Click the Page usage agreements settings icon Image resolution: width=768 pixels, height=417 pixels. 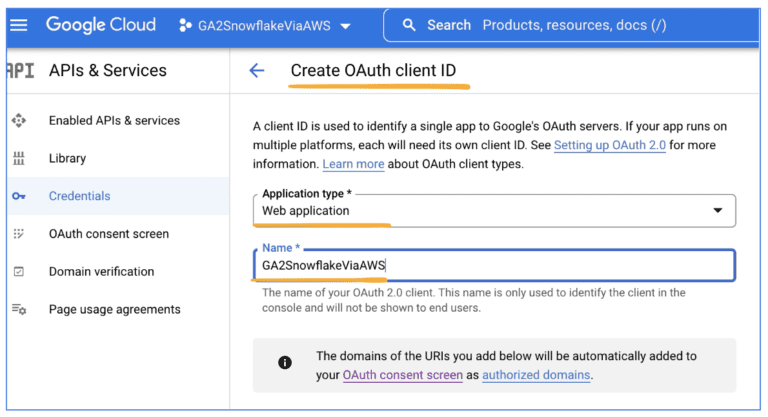click(19, 309)
